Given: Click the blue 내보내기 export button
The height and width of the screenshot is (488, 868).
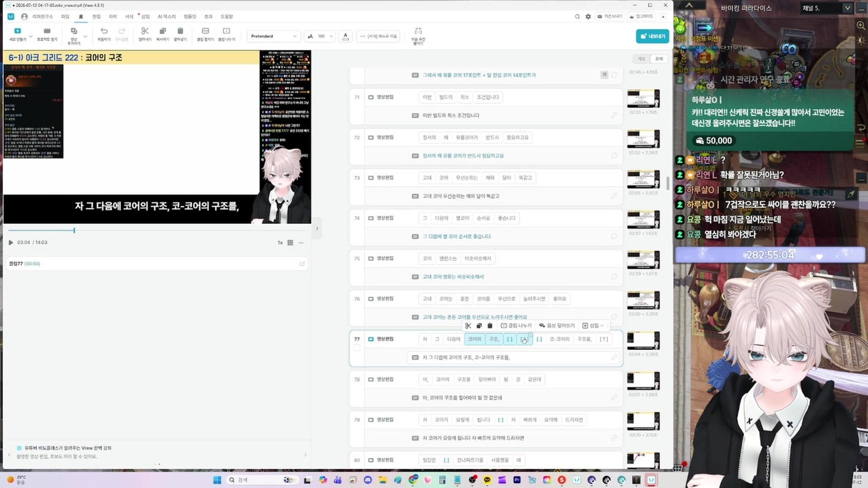Looking at the screenshot, I should 652,36.
